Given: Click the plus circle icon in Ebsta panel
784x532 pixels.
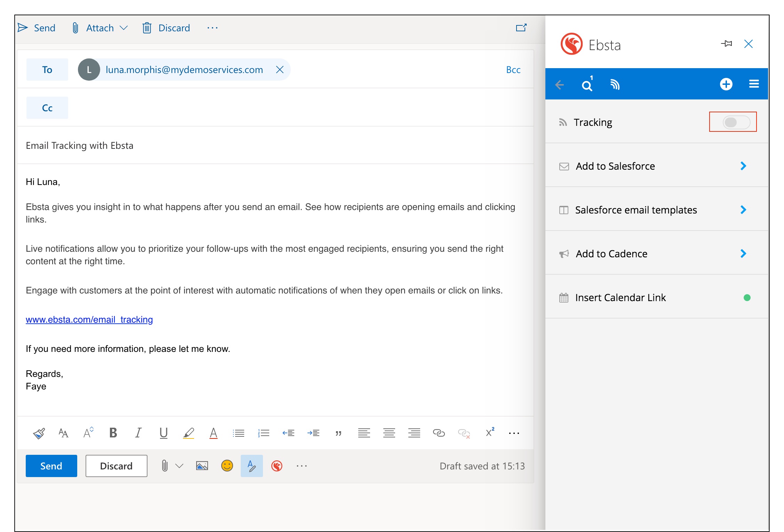Looking at the screenshot, I should click(x=726, y=84).
